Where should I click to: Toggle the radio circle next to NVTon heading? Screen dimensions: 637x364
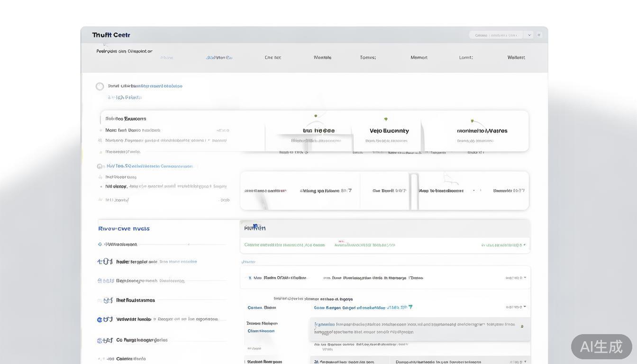click(x=100, y=166)
